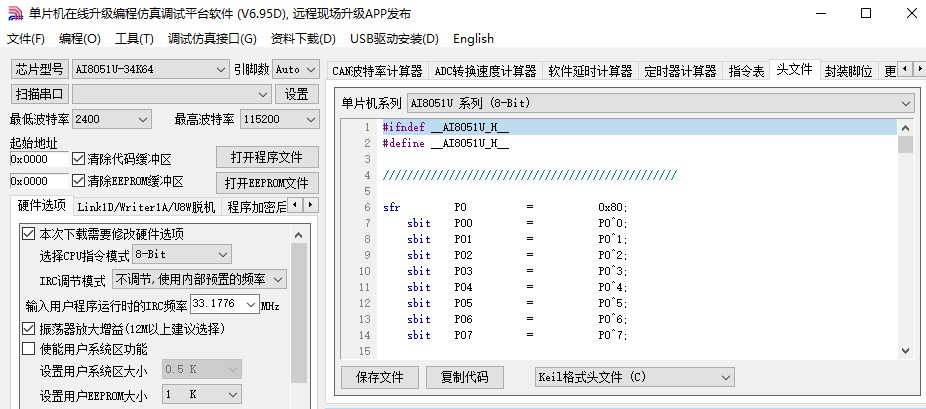
Task: Open the 编程(O) menu
Action: (x=80, y=39)
